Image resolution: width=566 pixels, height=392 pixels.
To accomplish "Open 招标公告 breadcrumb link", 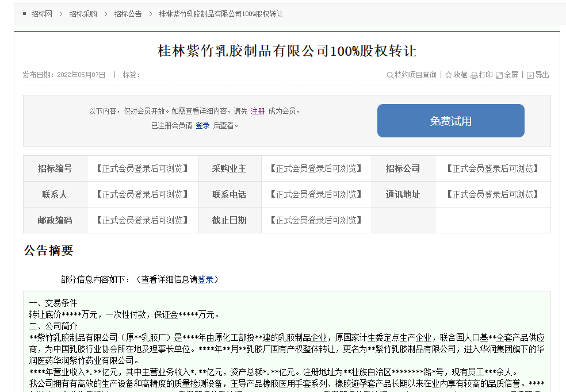I will click(128, 14).
